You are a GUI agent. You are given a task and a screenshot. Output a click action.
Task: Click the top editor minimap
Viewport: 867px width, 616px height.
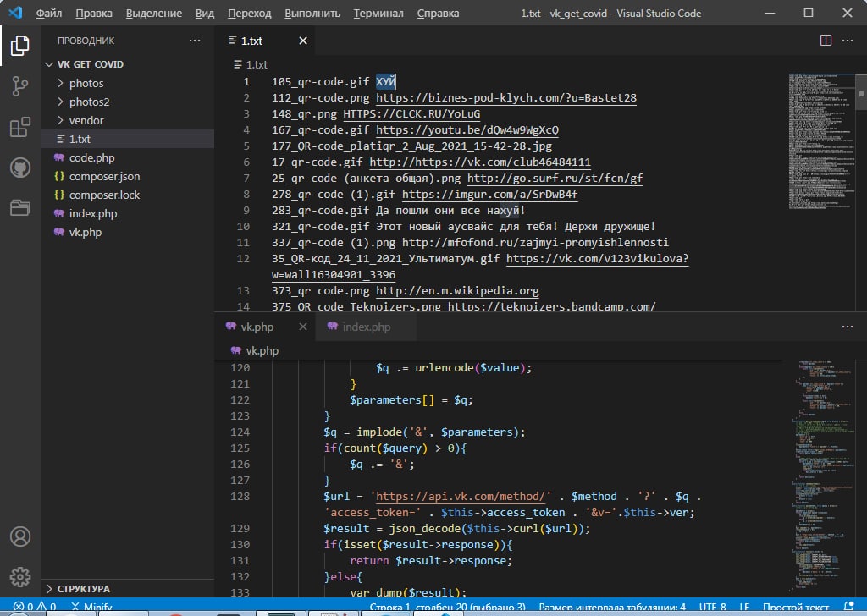coord(821,140)
